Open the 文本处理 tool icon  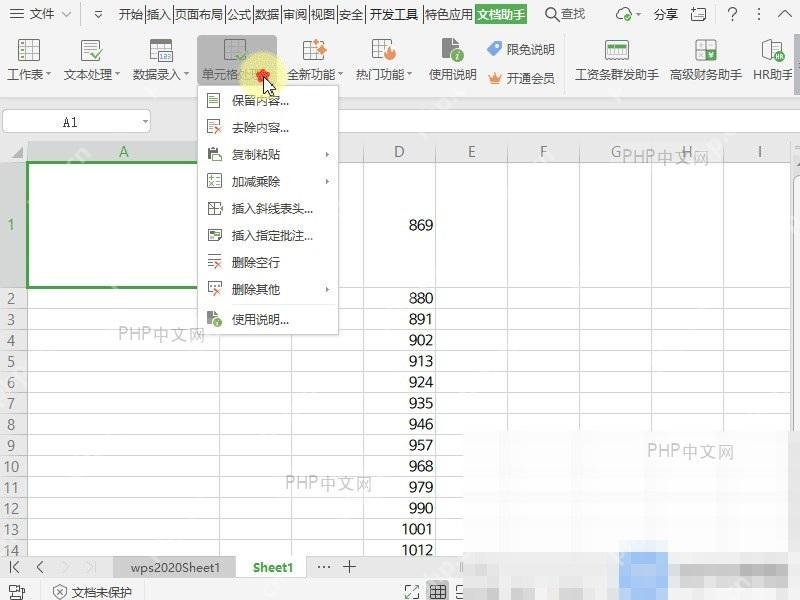[x=91, y=50]
